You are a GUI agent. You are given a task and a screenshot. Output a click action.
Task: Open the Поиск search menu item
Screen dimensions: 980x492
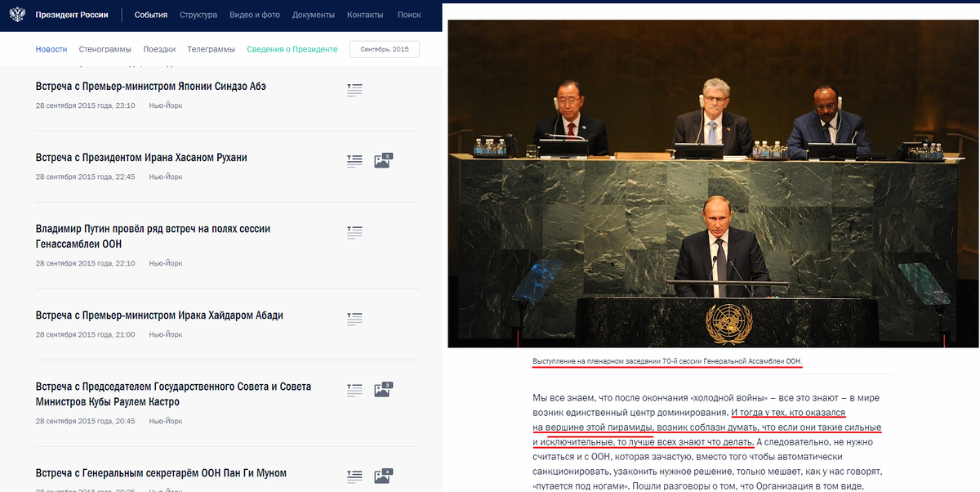[x=409, y=15]
